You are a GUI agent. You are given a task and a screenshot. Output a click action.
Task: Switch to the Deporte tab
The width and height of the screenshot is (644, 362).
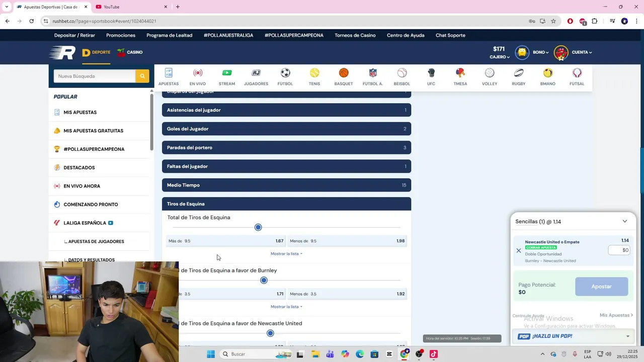(96, 52)
